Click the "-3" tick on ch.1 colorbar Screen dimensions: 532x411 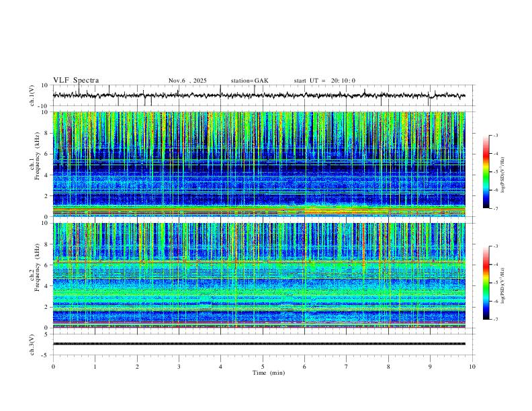[496, 135]
